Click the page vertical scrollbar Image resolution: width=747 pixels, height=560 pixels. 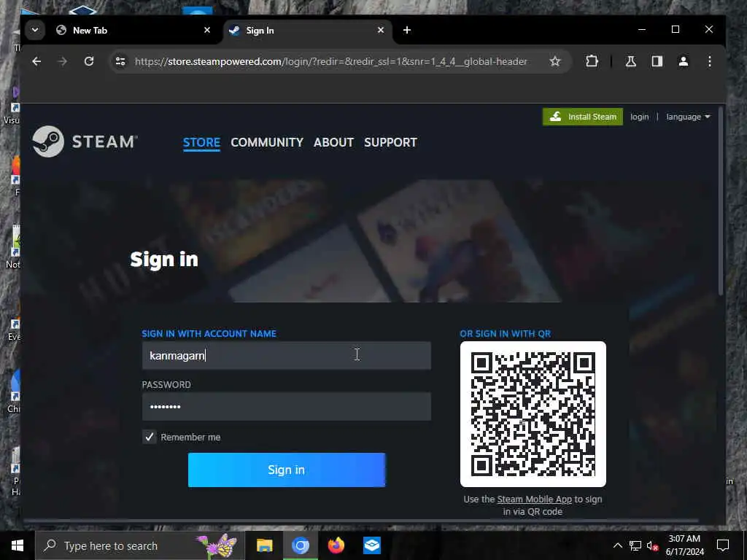tap(720, 202)
